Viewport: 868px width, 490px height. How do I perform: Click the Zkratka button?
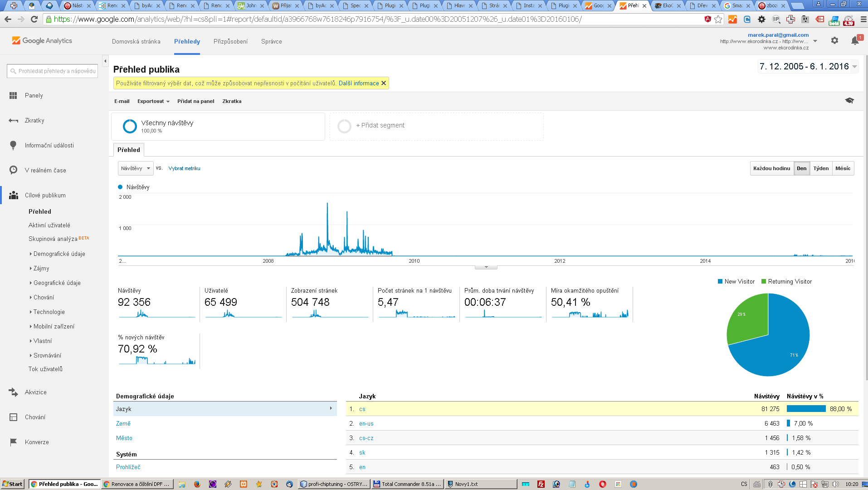[232, 101]
